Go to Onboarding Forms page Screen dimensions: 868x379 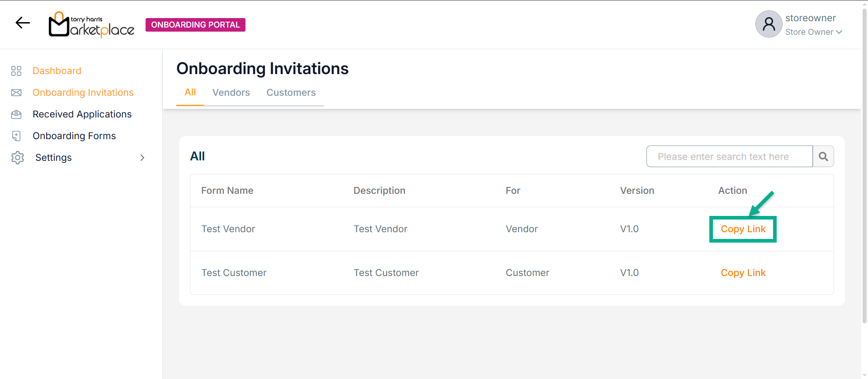click(x=74, y=136)
